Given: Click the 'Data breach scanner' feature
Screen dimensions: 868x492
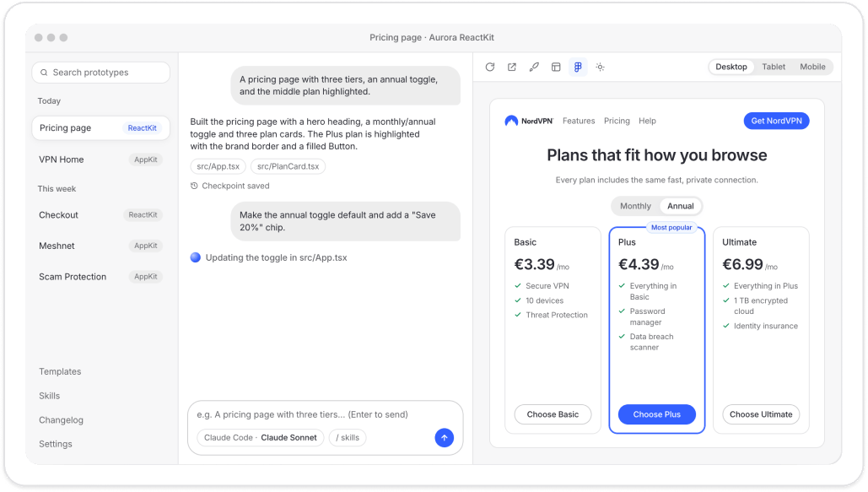Looking at the screenshot, I should (651, 342).
